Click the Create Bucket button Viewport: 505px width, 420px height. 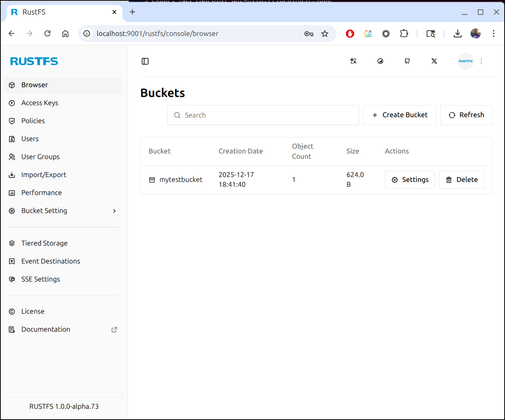point(399,115)
